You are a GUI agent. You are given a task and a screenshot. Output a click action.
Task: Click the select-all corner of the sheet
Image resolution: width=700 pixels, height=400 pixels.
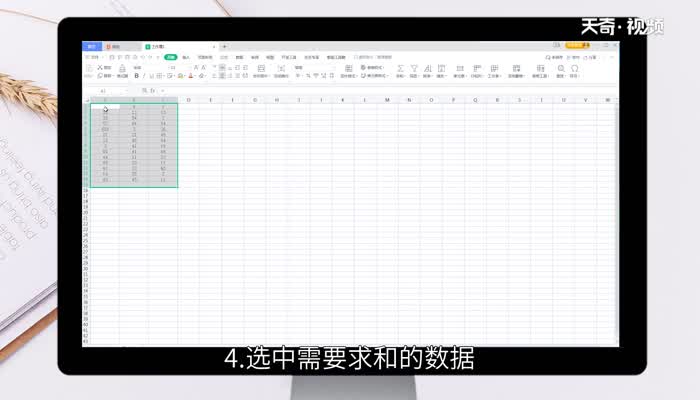(87, 100)
